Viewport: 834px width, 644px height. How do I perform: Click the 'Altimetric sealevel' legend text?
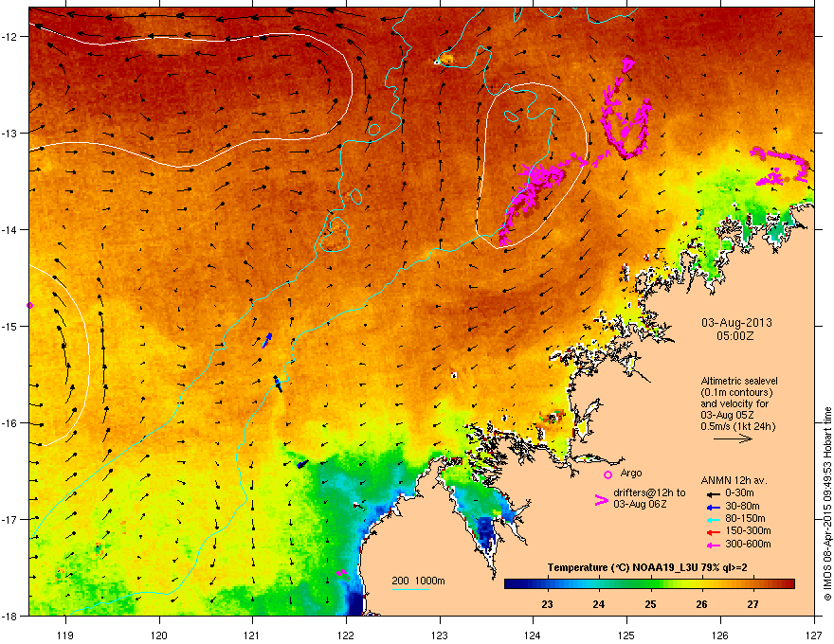739,381
